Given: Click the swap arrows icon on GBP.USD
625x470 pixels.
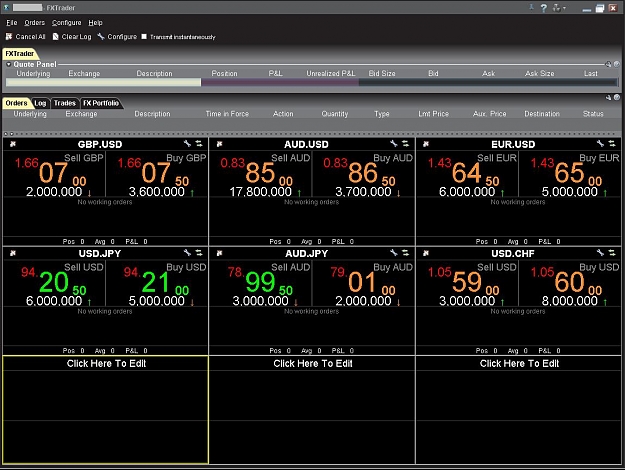Looking at the screenshot, I should pyautogui.click(x=199, y=144).
